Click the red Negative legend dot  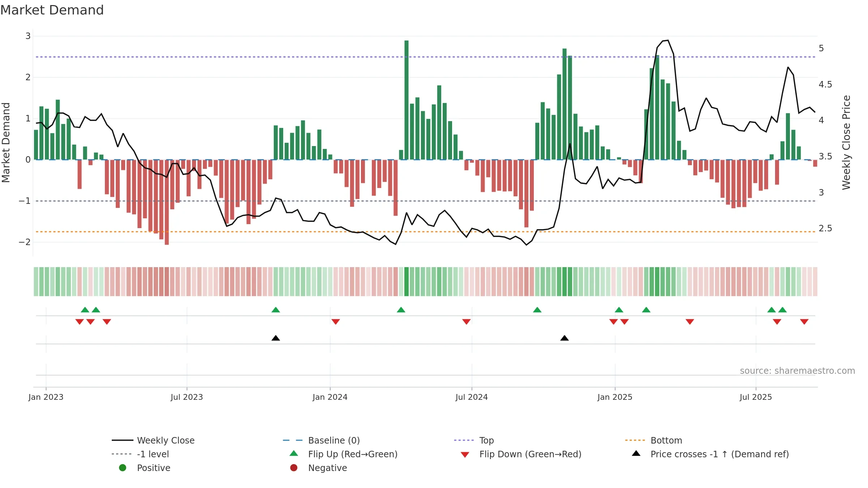pos(294,468)
